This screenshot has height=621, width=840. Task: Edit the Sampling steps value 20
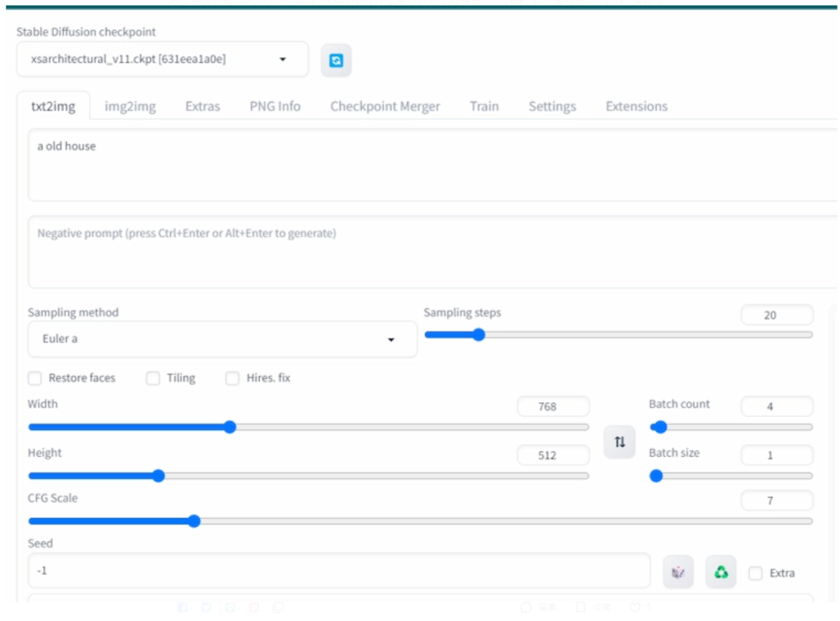[777, 315]
